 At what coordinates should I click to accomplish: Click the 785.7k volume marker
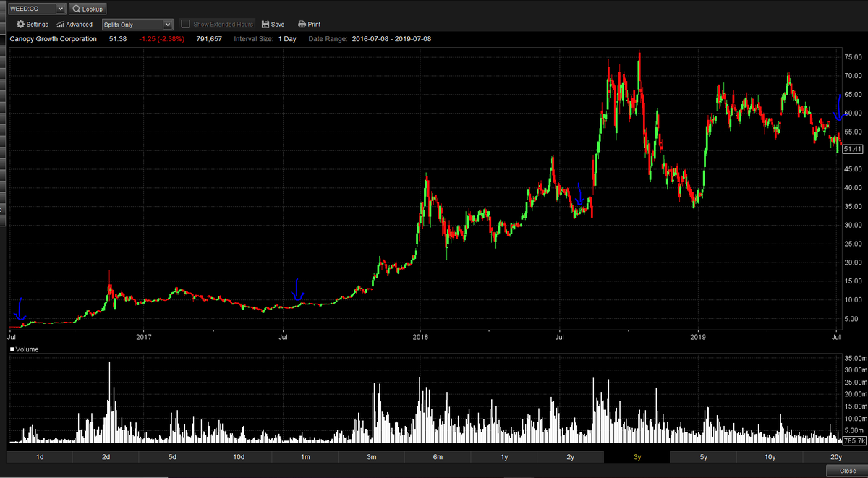pos(854,440)
